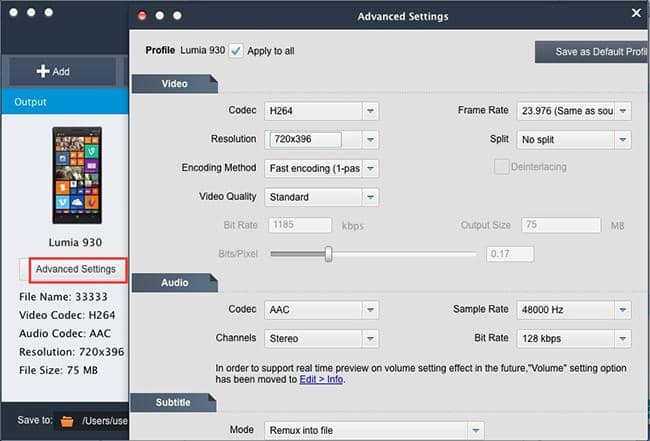Click the Output Size 75 field

pos(561,225)
